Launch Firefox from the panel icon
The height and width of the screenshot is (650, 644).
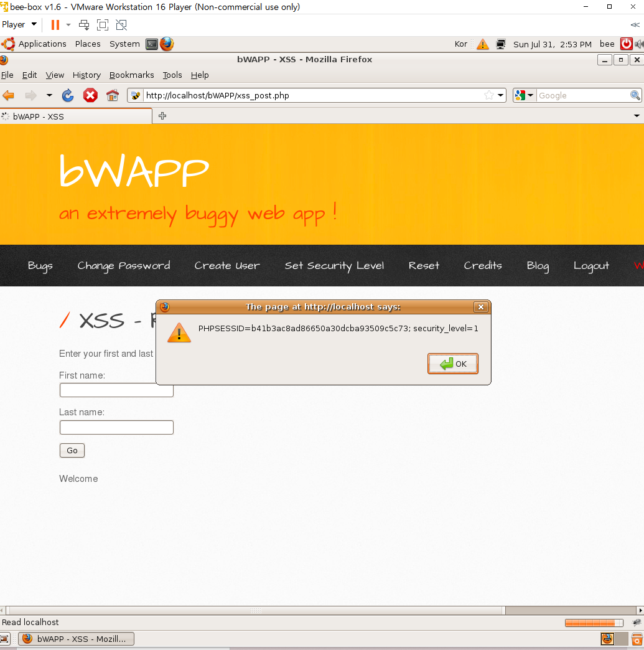point(167,44)
